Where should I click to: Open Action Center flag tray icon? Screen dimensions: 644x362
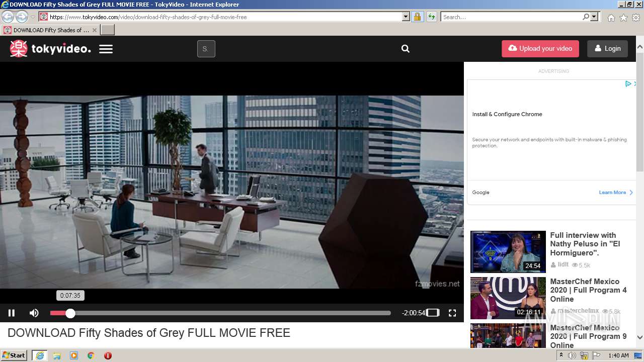[596, 355]
